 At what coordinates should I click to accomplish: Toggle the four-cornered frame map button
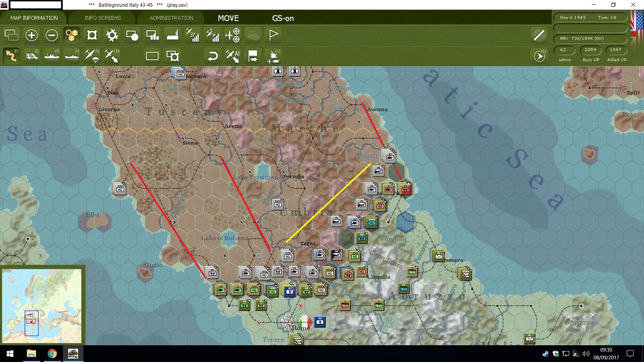92,35
